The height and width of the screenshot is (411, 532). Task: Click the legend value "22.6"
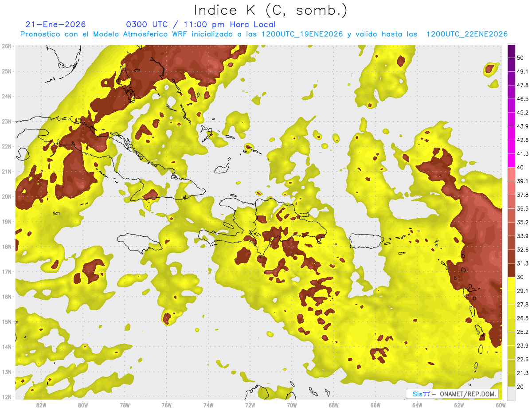[x=522, y=359]
